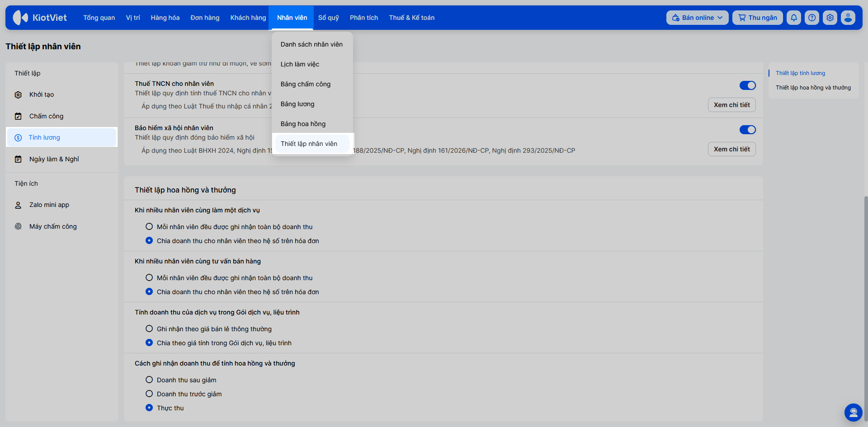Image resolution: width=868 pixels, height=427 pixels.
Task: Open the support chat bubble
Action: (854, 413)
